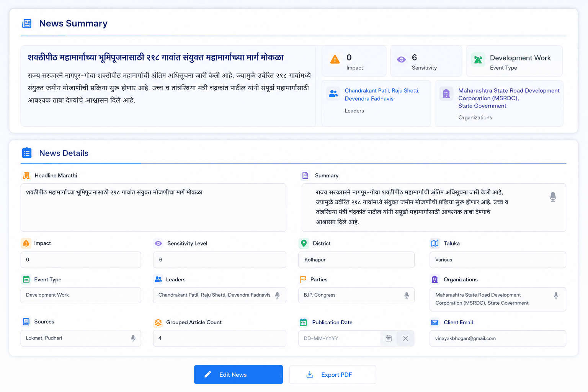Screen dimensions: 588x392
Task: Click the Impact warning icon in summary card
Action: [x=335, y=59]
